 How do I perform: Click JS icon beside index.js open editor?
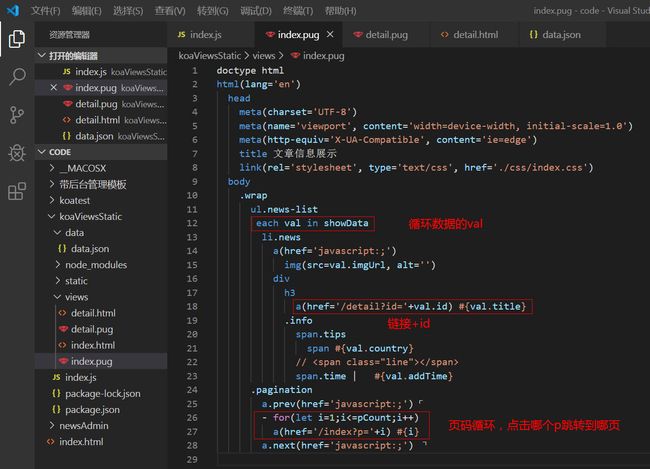[67, 72]
